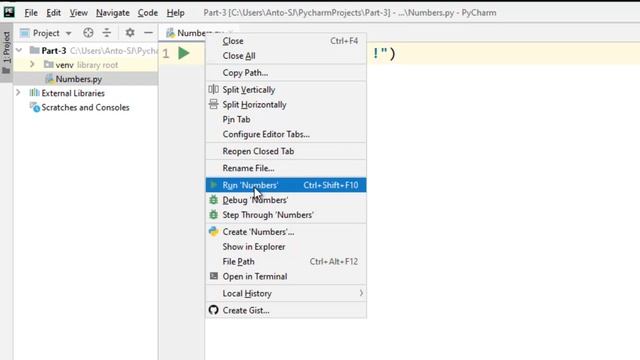Select Pin Tab menu entry
The width and height of the screenshot is (640, 360).
tap(286, 119)
